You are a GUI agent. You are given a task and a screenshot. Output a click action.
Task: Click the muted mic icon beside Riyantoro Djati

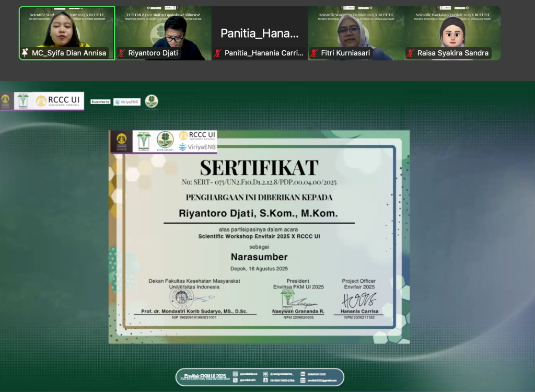coord(121,53)
